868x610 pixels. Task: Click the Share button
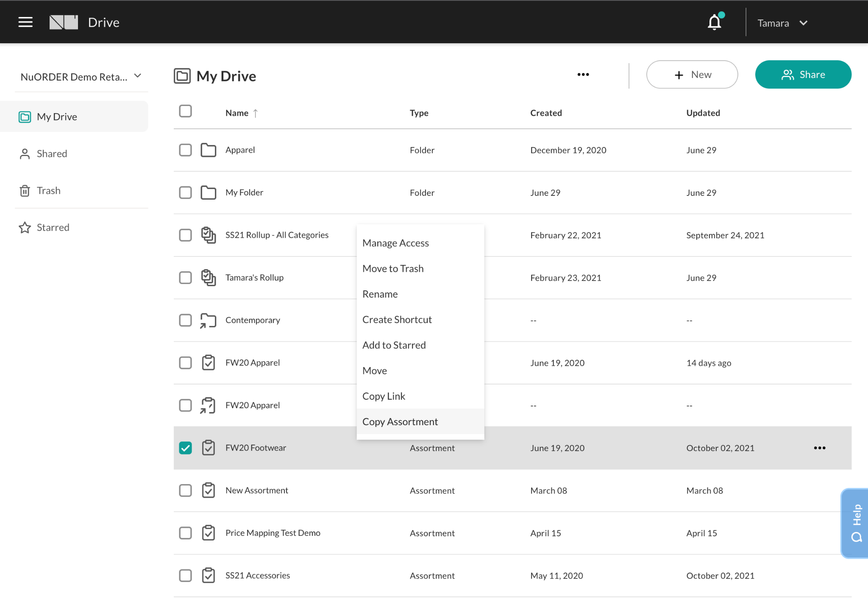point(803,75)
